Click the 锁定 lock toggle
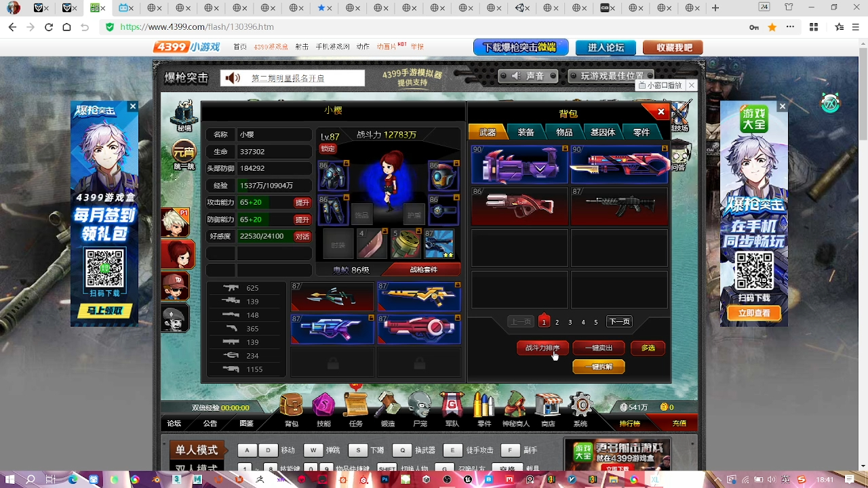 click(x=328, y=148)
